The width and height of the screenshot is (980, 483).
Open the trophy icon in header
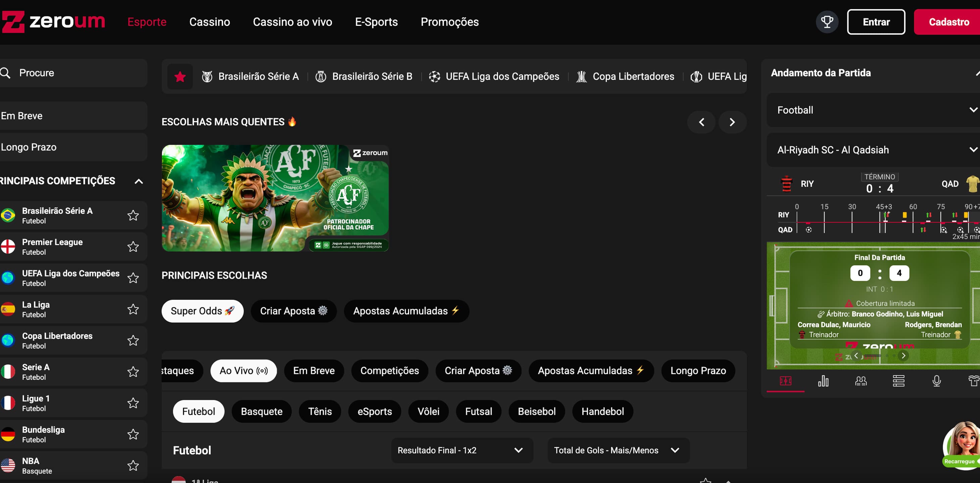tap(827, 22)
